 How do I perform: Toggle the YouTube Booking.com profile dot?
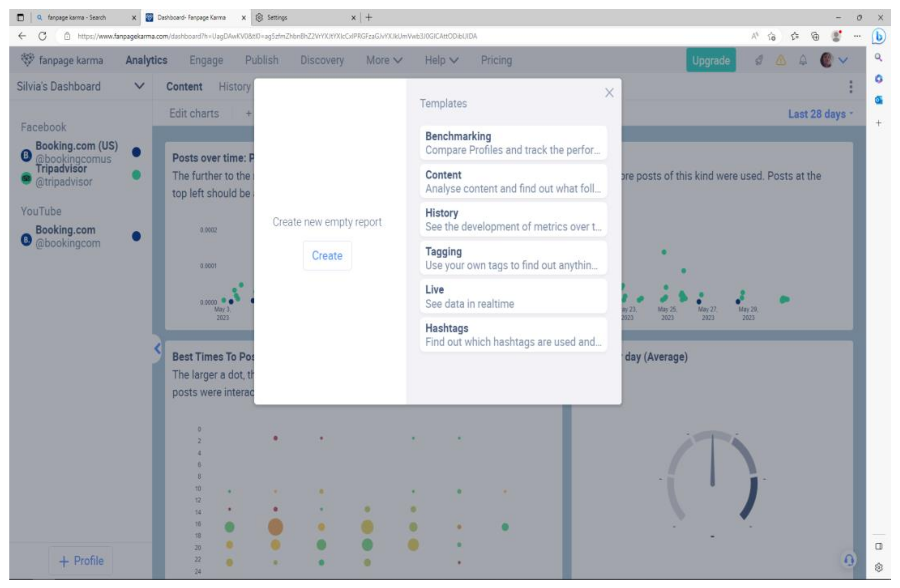click(136, 236)
